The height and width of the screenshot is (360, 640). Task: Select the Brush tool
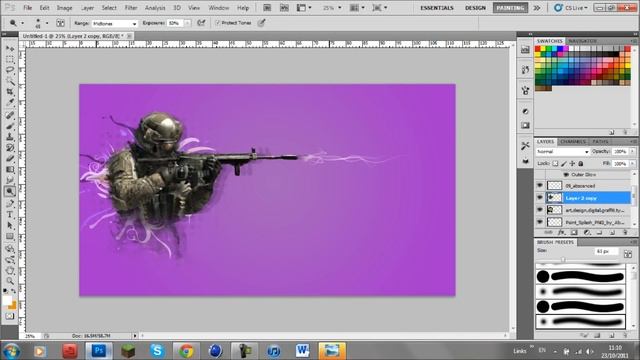[x=10, y=126]
